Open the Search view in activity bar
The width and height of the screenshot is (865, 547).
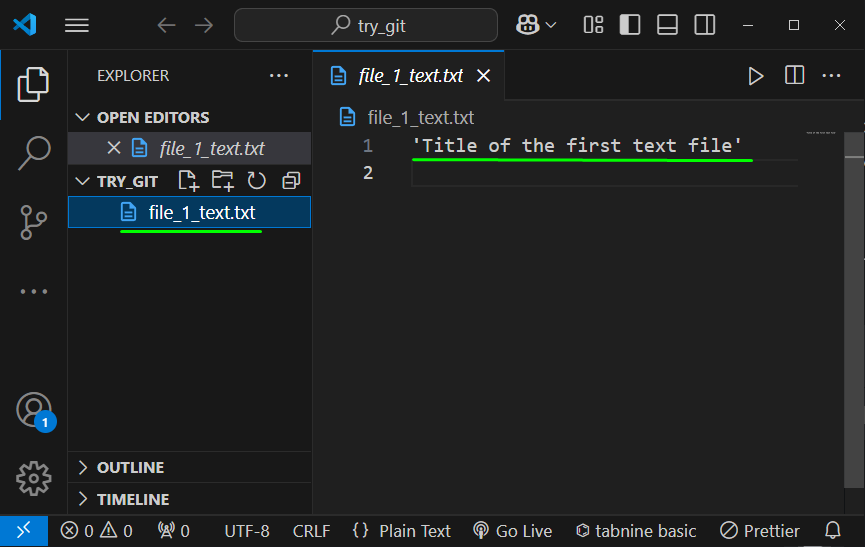click(34, 153)
